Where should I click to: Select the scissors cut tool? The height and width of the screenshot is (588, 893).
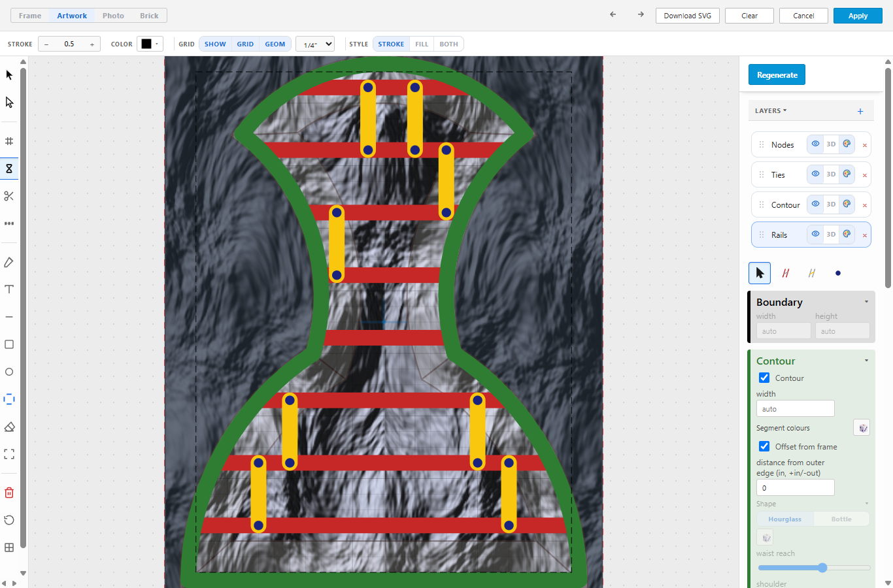pos(9,196)
